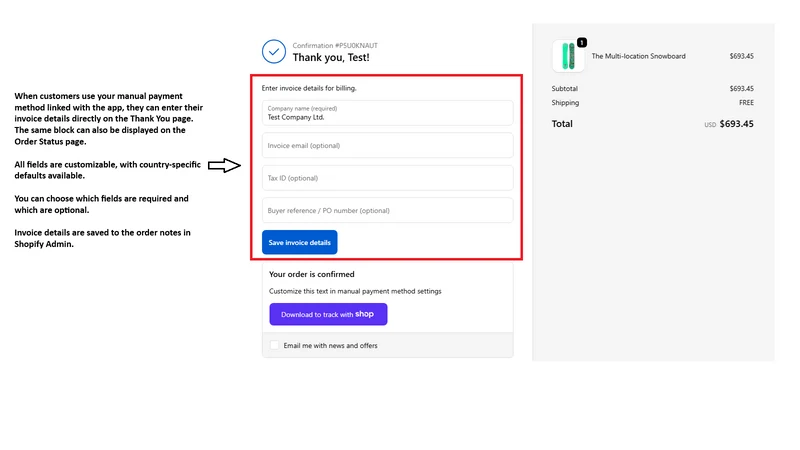This screenshot has width=800, height=450.
Task: Click 'The Multi-location Snowboard' product name
Action: 638,56
